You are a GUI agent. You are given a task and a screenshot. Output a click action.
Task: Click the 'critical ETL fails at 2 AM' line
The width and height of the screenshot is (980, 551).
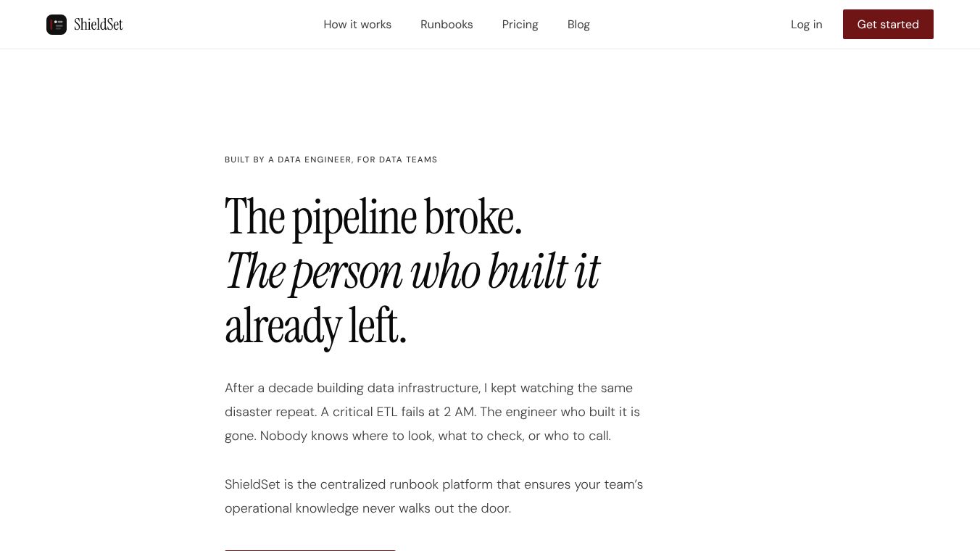click(432, 412)
